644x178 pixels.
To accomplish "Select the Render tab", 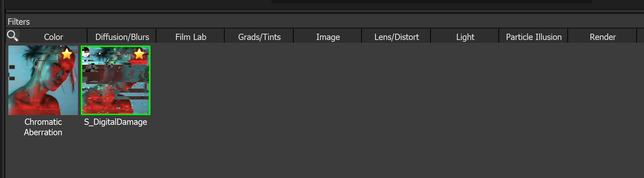I will pyautogui.click(x=603, y=37).
